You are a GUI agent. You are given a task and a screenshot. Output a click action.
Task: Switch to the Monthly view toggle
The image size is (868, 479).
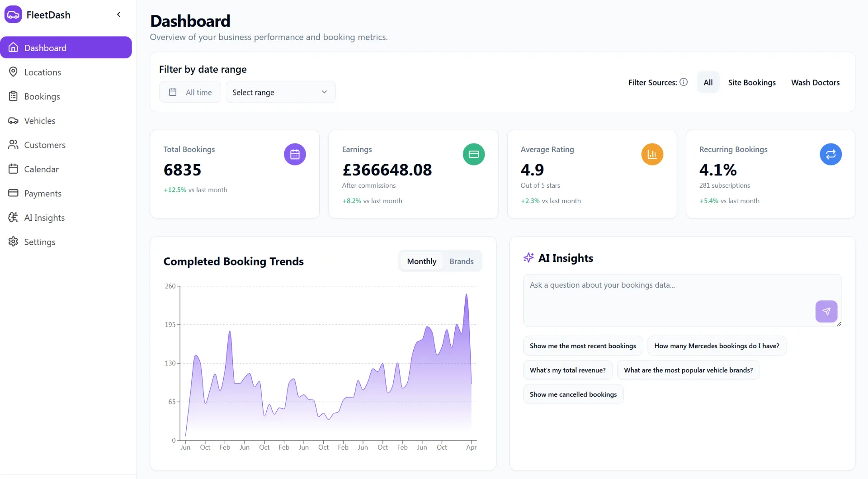tap(421, 261)
